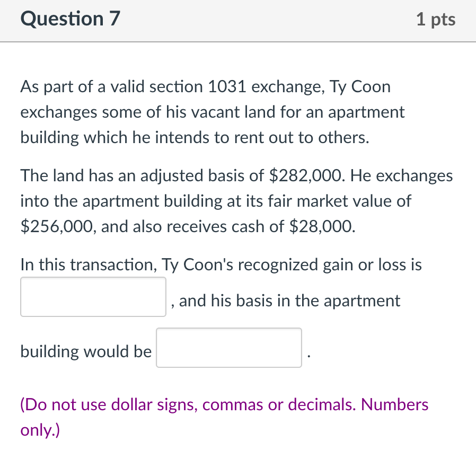476x459 pixels.
Task: Click the text building would be
Action: click(x=85, y=351)
